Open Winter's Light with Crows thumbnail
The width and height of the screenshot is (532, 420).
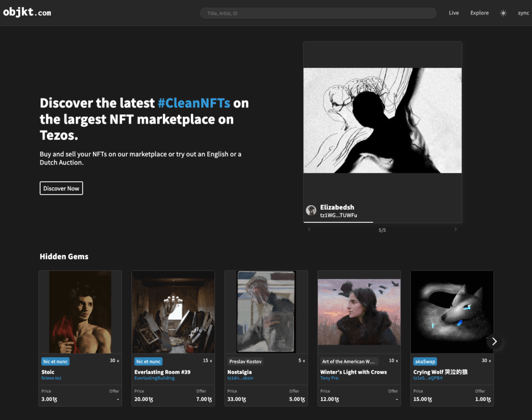point(359,312)
